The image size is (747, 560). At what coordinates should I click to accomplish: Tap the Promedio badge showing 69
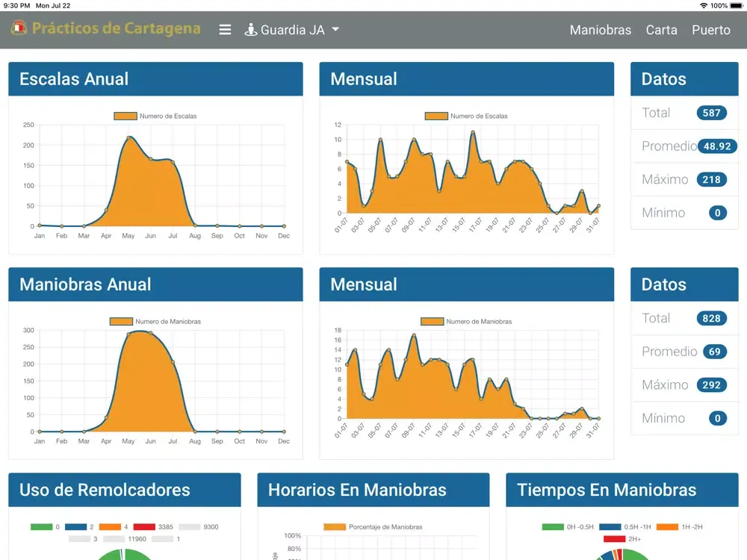714,352
